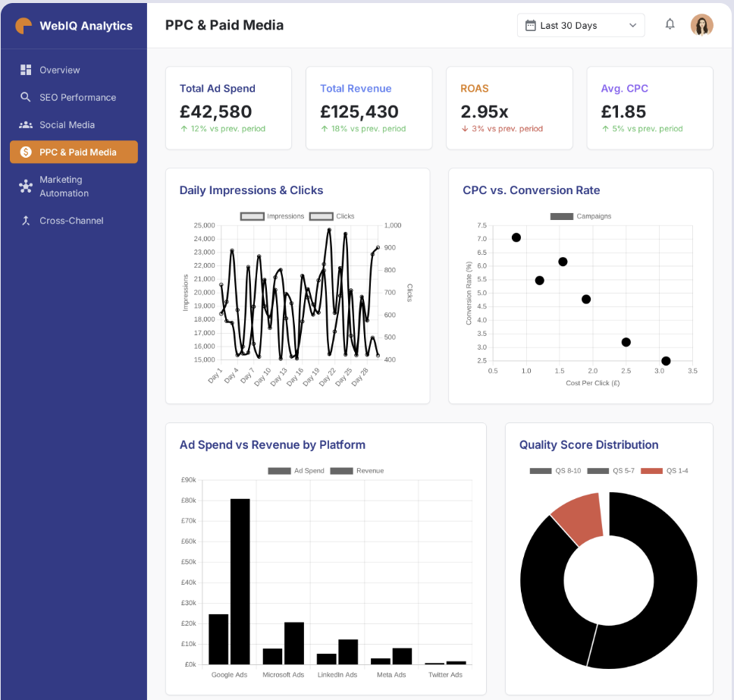Screen dimensions: 734x700
Task: Open the user profile avatar menu
Action: click(x=701, y=25)
